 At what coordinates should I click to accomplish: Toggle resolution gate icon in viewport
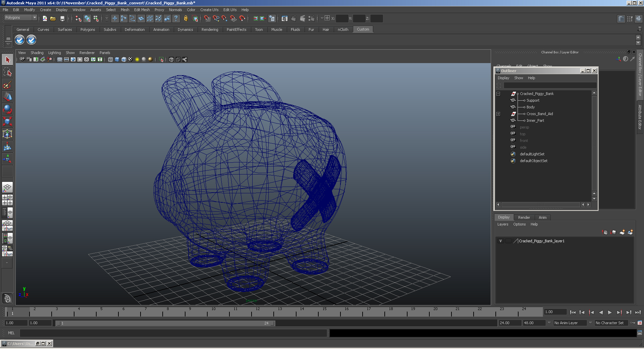pos(73,59)
